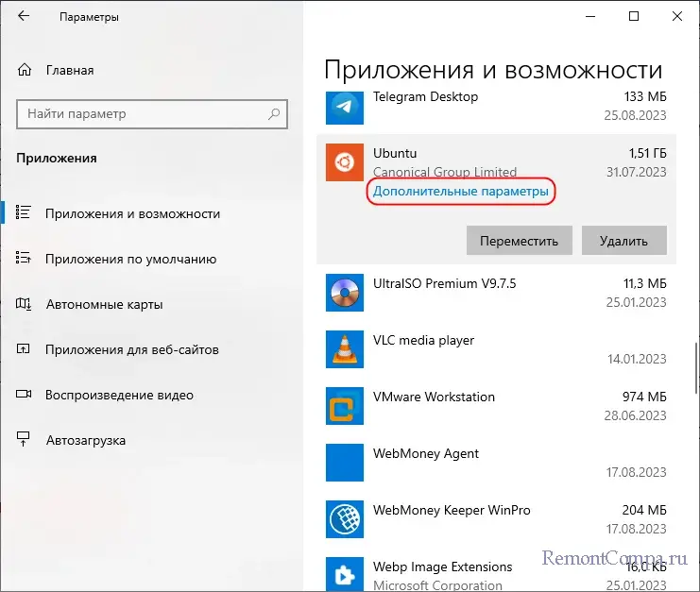The image size is (700, 592).
Task: Select the Webp Image Extensions icon
Action: tap(344, 575)
